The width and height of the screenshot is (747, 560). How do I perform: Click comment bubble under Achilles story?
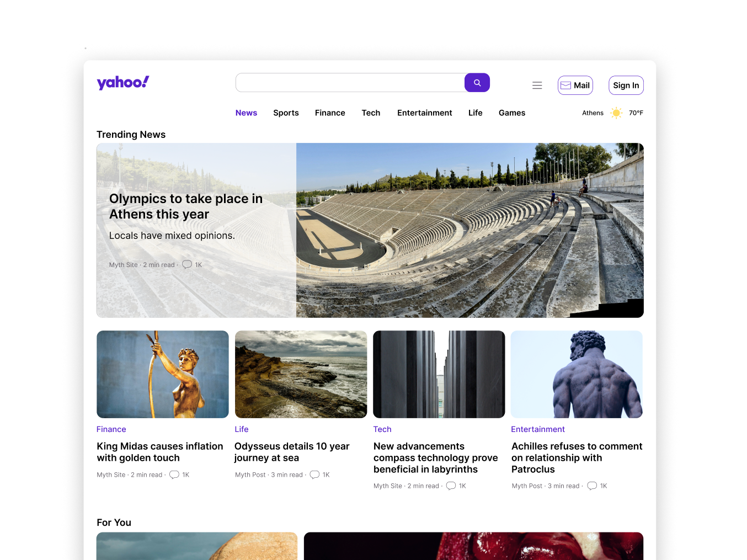592,486
